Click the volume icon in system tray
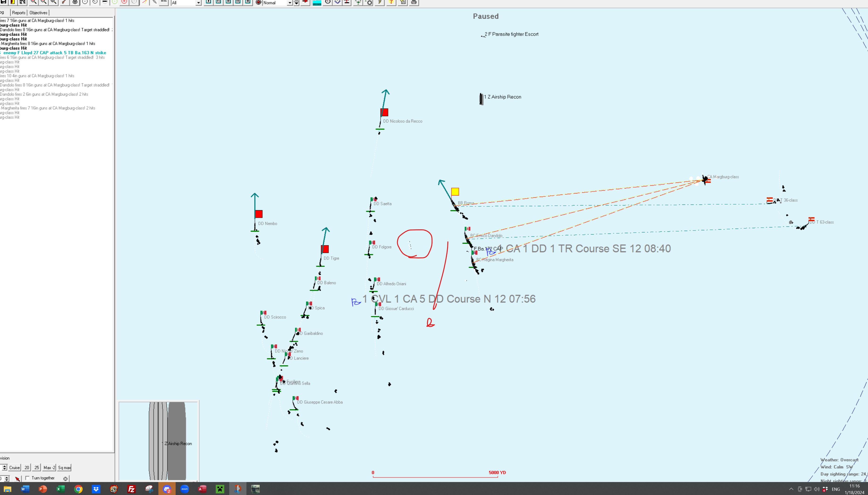This screenshot has height=495, width=868. [x=817, y=489]
